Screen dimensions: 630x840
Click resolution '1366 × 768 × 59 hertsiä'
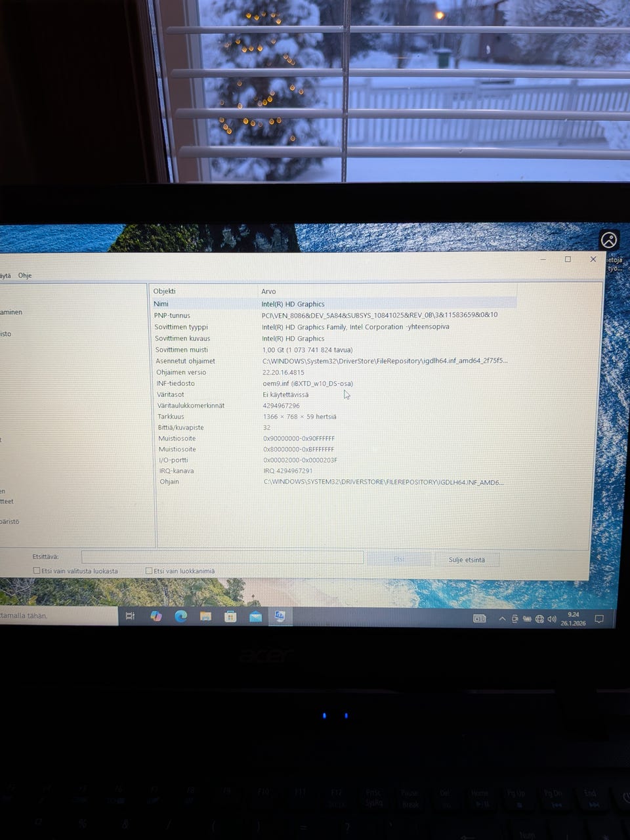click(x=300, y=417)
